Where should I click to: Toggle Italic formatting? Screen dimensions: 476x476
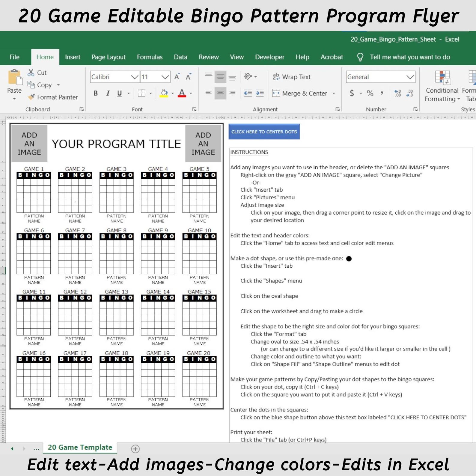(108, 93)
